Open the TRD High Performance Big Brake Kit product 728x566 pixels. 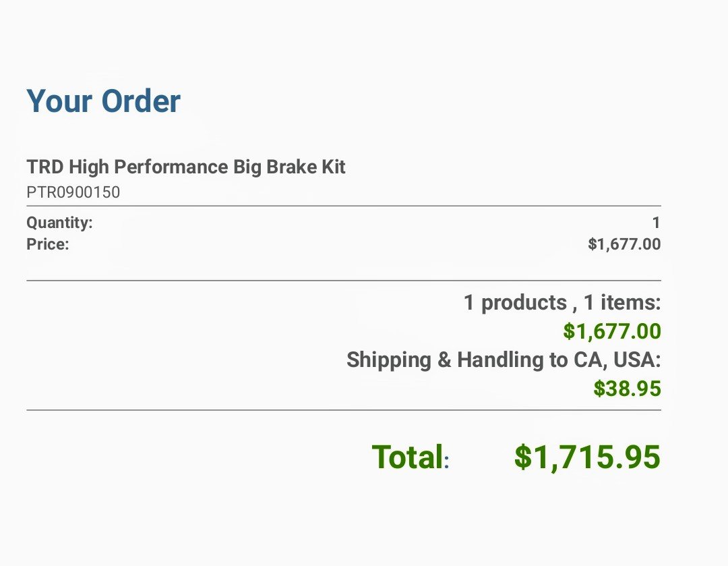point(186,167)
